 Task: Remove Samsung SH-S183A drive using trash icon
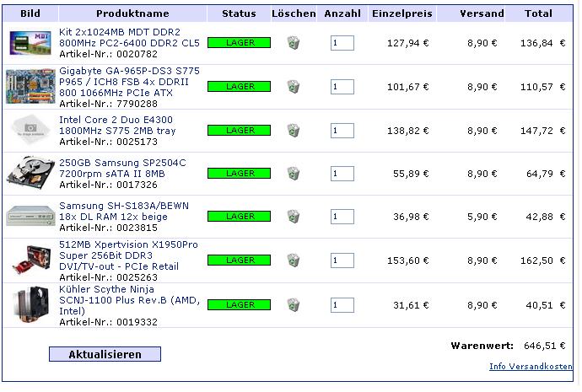[294, 217]
